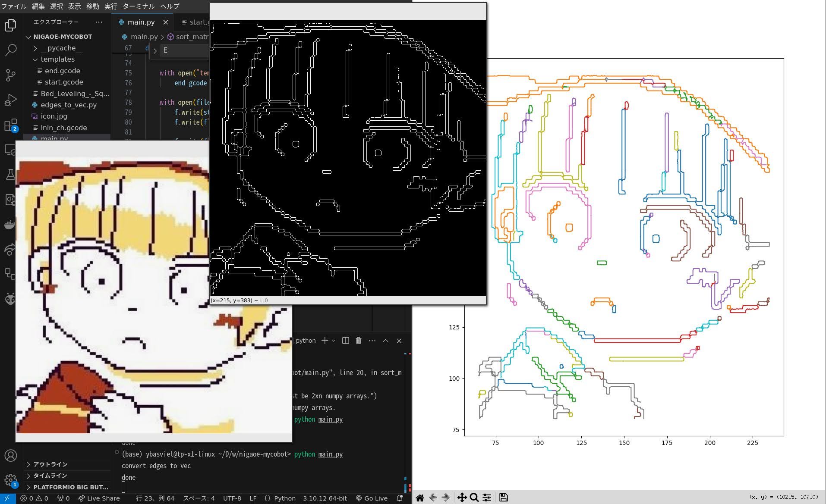Open the Explorer more actions ellipsis
This screenshot has width=826, height=504.
[99, 22]
